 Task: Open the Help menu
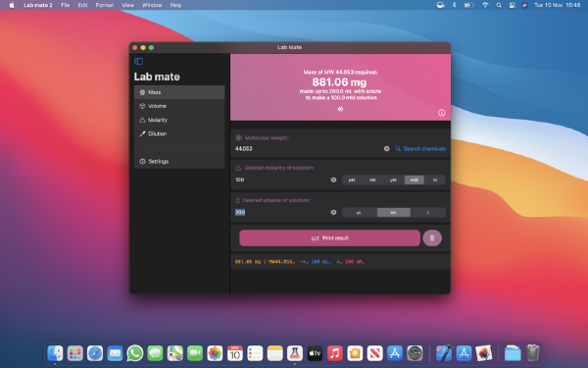pyautogui.click(x=175, y=5)
